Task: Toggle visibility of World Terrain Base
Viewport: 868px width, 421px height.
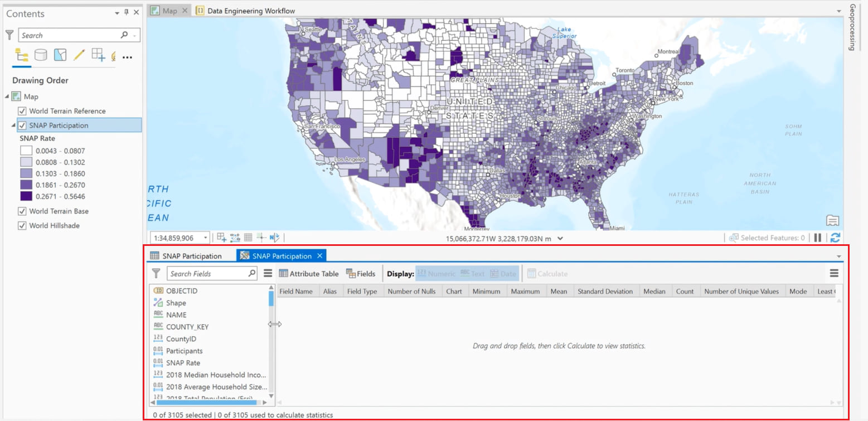Action: coord(22,211)
